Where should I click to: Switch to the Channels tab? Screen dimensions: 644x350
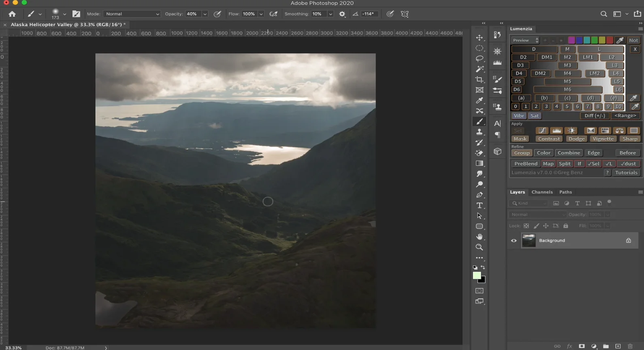542,192
